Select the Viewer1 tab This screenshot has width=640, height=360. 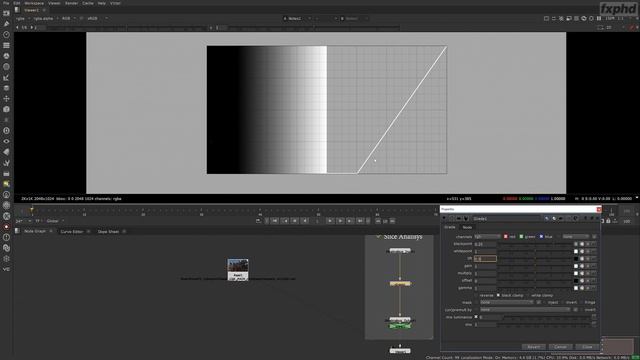(31, 10)
